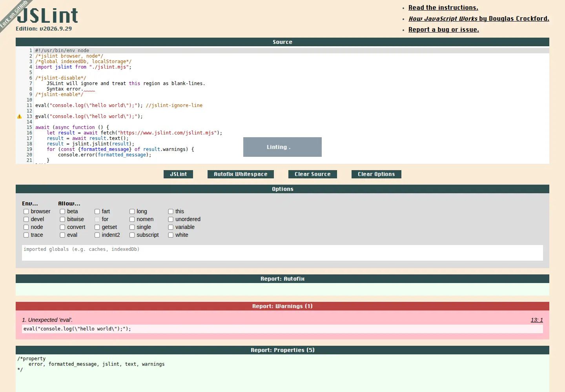Toggle the getset checkbox
Screen dimensions: 565x392
coord(97,227)
